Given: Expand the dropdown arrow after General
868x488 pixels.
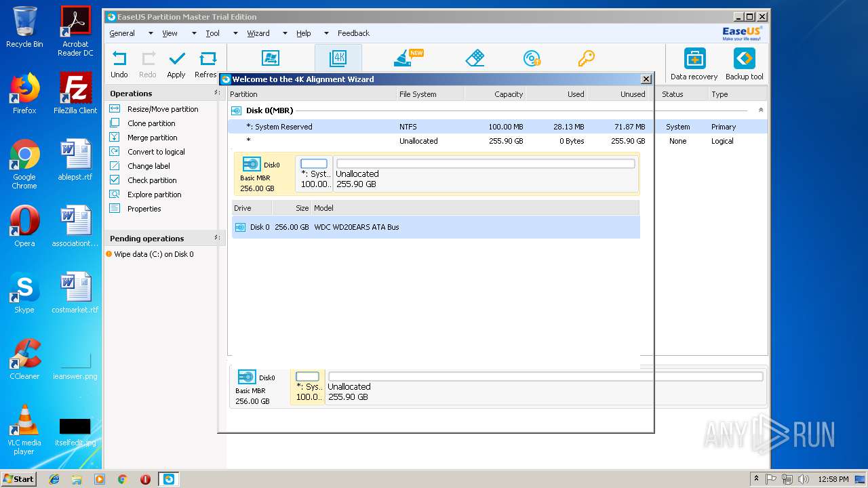Looking at the screenshot, I should (x=151, y=33).
